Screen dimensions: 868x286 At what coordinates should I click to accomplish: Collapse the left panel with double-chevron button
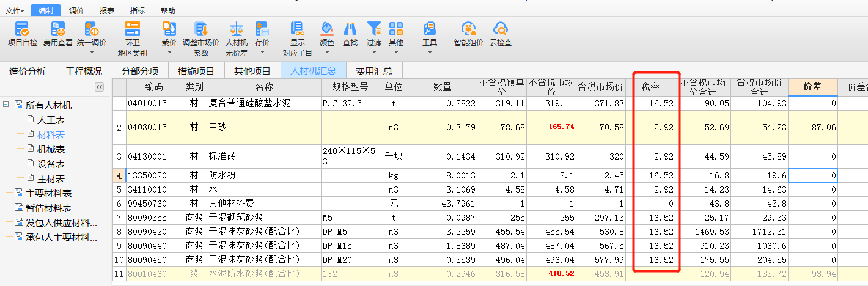(x=99, y=87)
